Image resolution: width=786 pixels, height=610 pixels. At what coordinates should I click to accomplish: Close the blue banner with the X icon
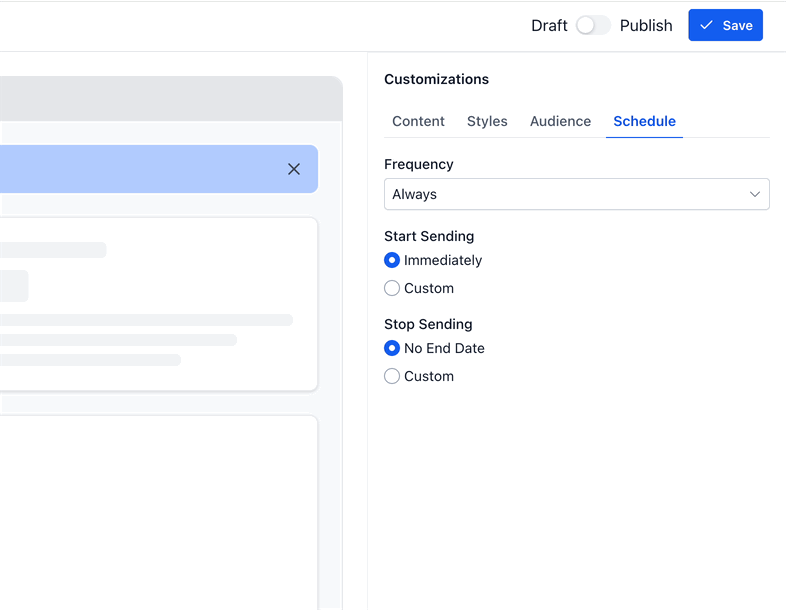(294, 169)
